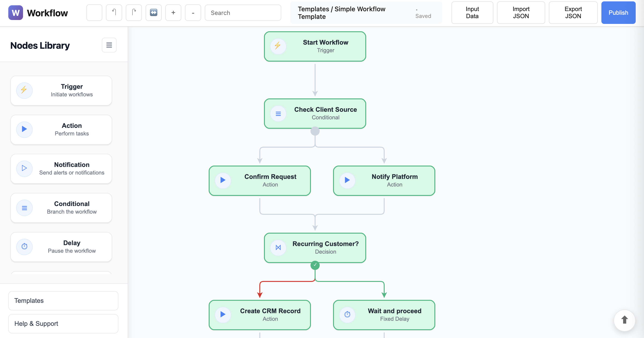Open the Input Data panel

coord(472,12)
